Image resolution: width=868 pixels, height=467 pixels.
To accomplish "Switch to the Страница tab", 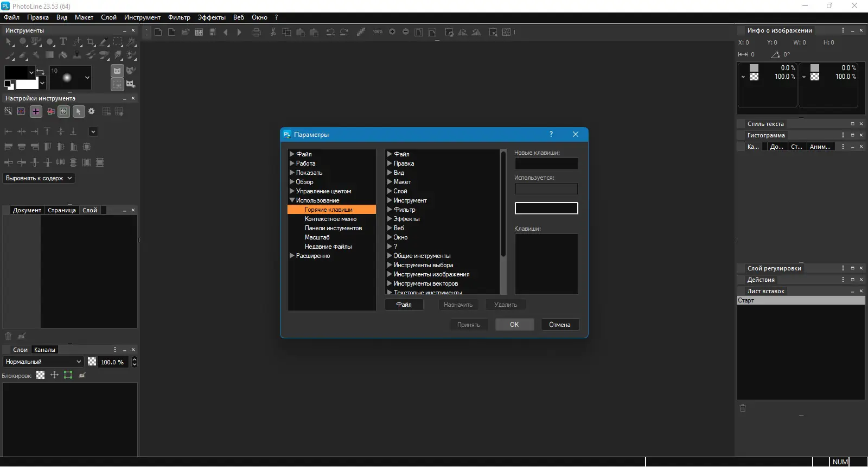I will (62, 210).
